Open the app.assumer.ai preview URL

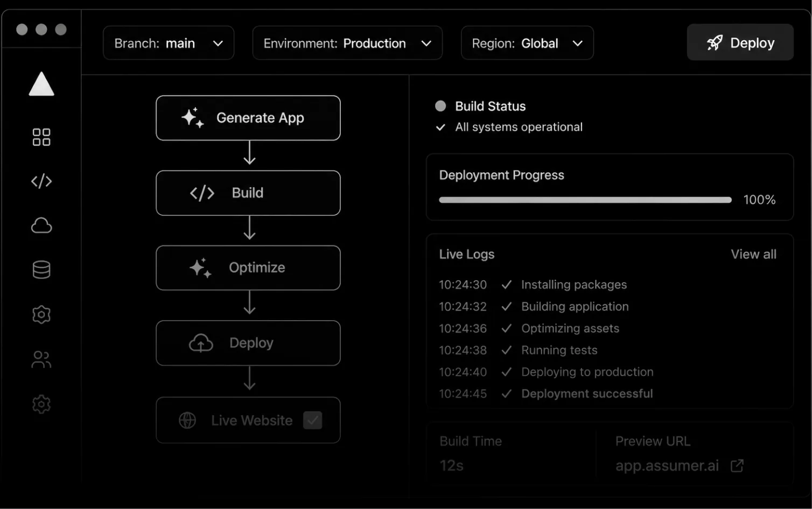pyautogui.click(x=667, y=465)
